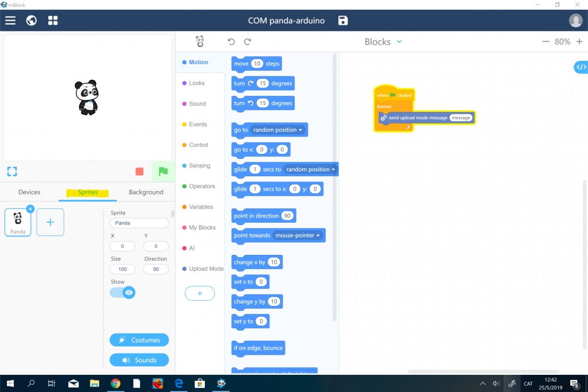Click the sprite name input field

click(139, 223)
